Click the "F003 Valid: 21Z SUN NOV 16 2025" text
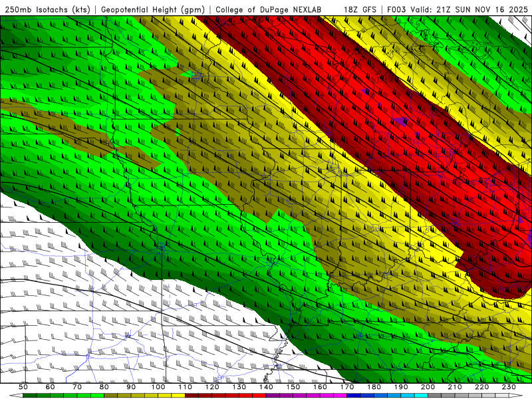Image resolution: width=532 pixels, height=399 pixels. [x=458, y=9]
